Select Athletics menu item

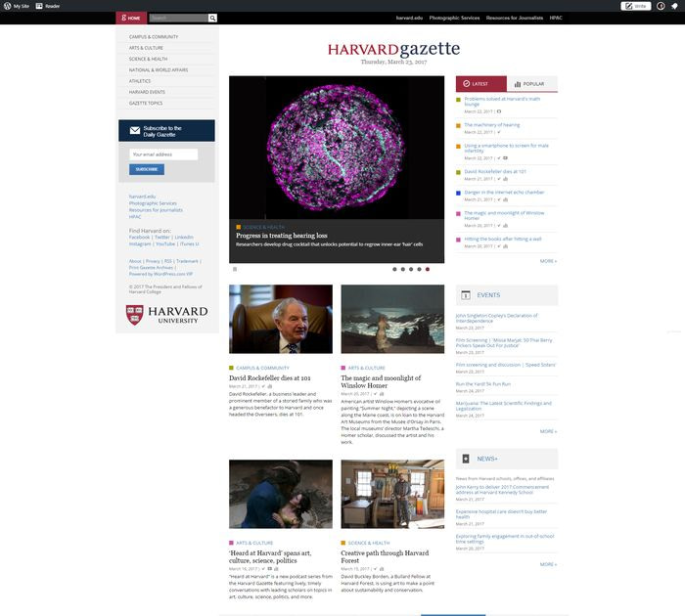coord(140,81)
